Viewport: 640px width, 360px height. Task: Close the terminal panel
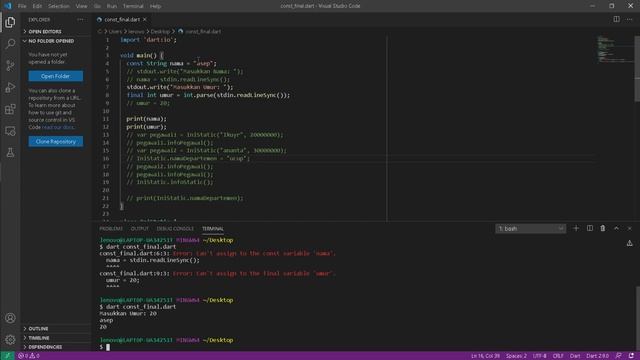point(629,228)
